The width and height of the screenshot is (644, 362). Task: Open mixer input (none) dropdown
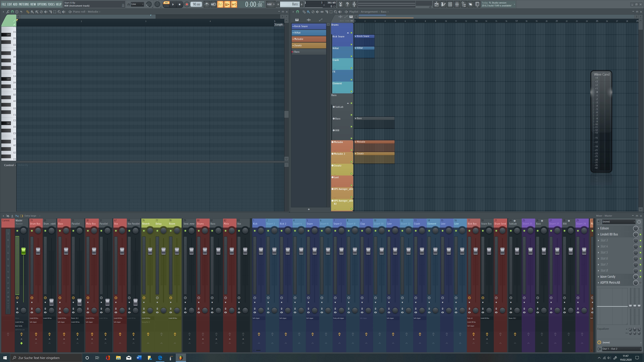pyautogui.click(x=618, y=222)
